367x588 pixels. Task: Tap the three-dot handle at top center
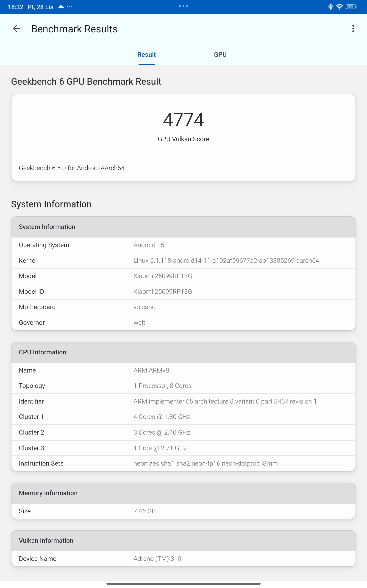coord(183,6)
